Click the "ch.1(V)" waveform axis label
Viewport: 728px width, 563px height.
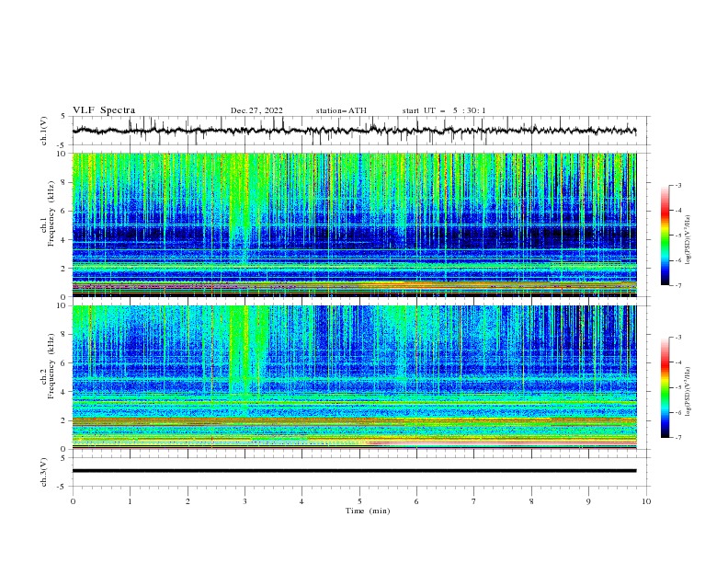coord(44,131)
